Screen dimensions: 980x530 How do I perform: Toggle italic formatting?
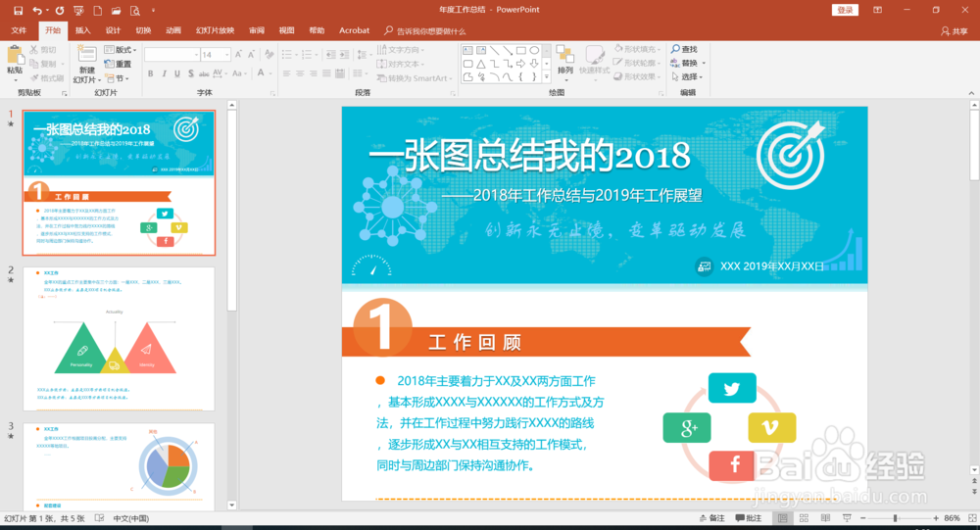point(165,73)
